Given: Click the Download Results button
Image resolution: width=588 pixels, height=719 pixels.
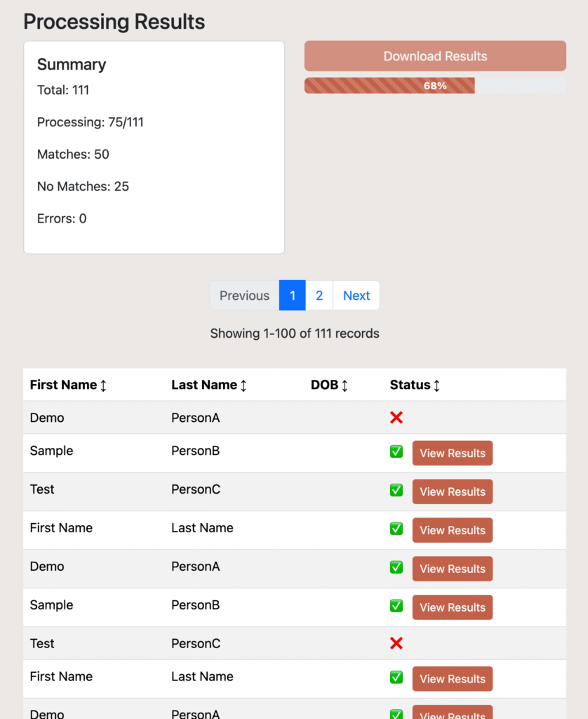Looking at the screenshot, I should (x=435, y=55).
